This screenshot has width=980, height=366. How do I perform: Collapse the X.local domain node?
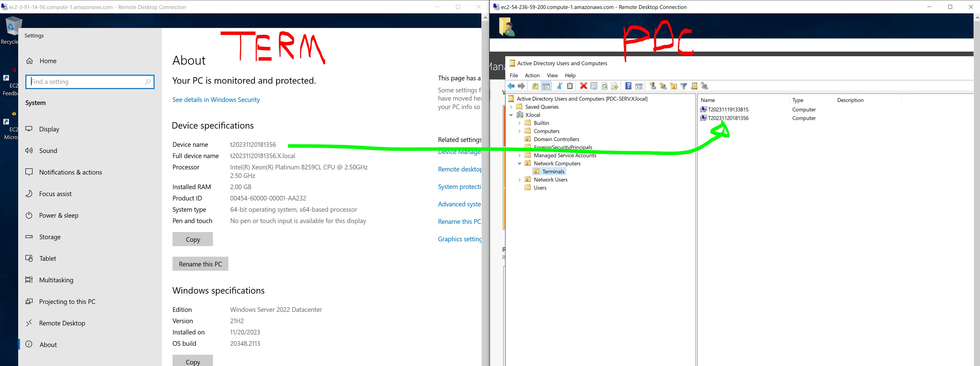(x=511, y=115)
